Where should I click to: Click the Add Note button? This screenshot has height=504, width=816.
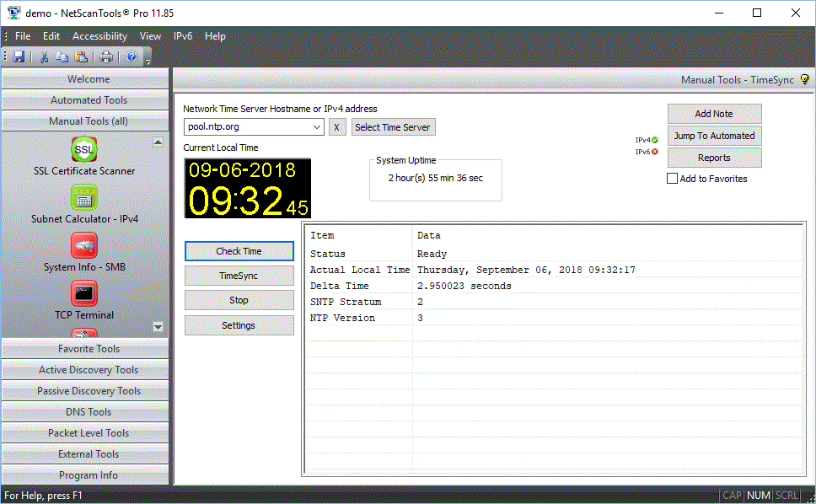(714, 114)
